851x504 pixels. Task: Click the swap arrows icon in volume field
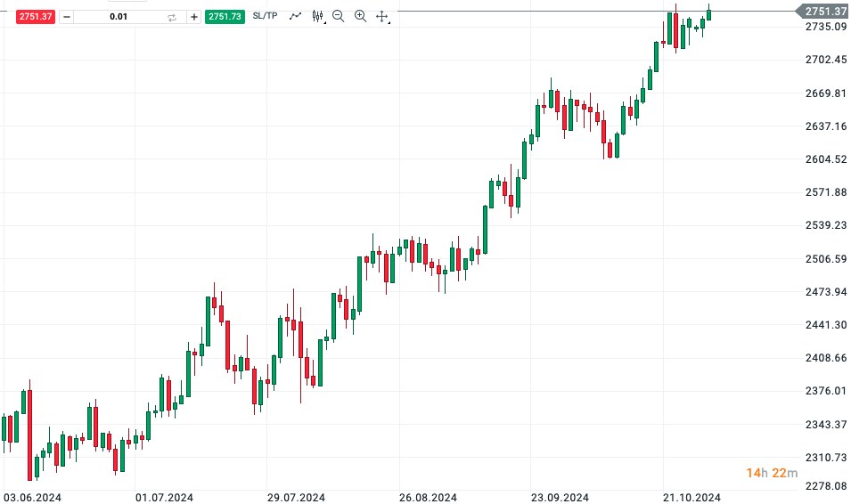pyautogui.click(x=172, y=17)
